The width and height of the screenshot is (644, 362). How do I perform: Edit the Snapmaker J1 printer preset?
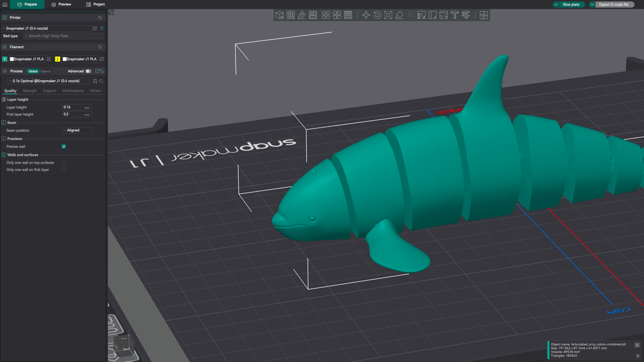coord(95,28)
